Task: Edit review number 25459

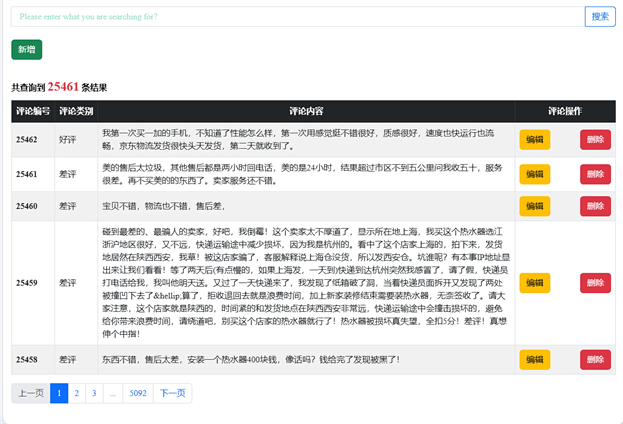Action: 534,283
